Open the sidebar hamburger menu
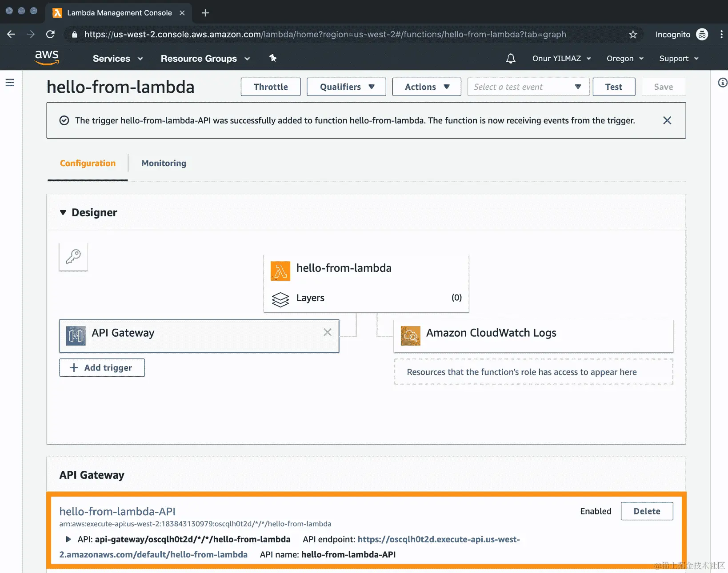The height and width of the screenshot is (573, 728). click(10, 83)
